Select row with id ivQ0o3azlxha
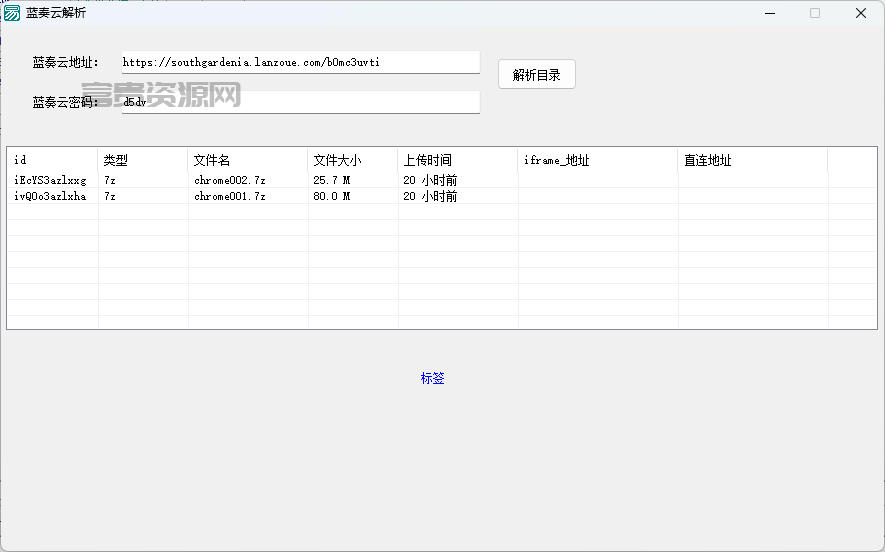This screenshot has height=552, width=885. [x=442, y=196]
